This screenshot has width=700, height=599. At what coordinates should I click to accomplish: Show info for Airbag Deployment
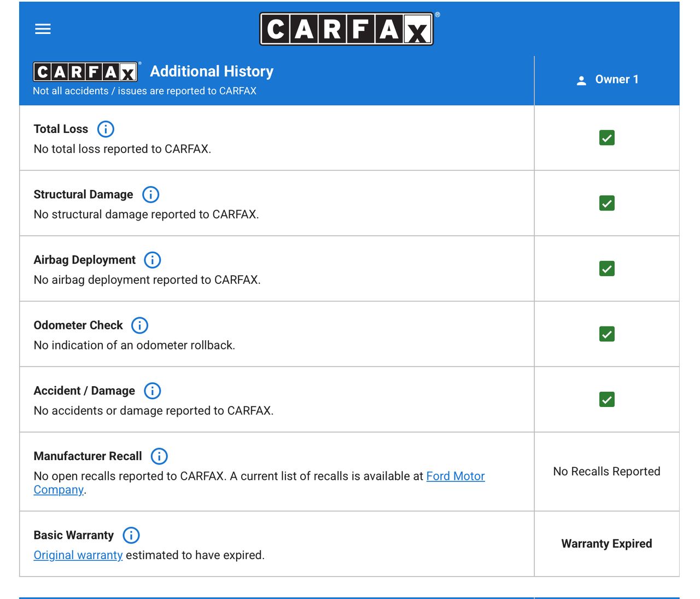point(153,260)
